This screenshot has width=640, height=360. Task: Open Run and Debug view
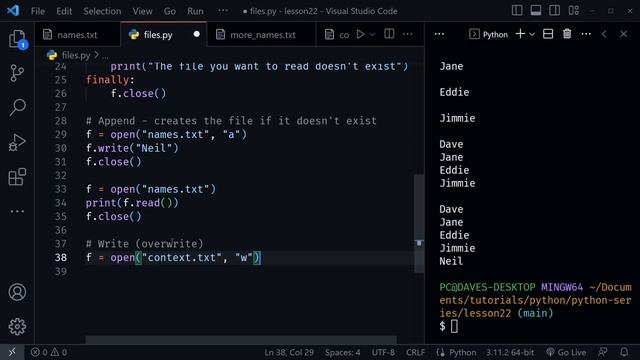17,142
